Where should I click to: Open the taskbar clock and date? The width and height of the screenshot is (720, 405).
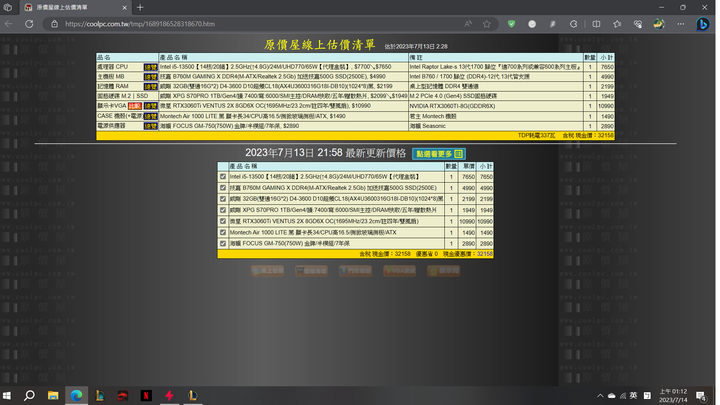pos(673,395)
